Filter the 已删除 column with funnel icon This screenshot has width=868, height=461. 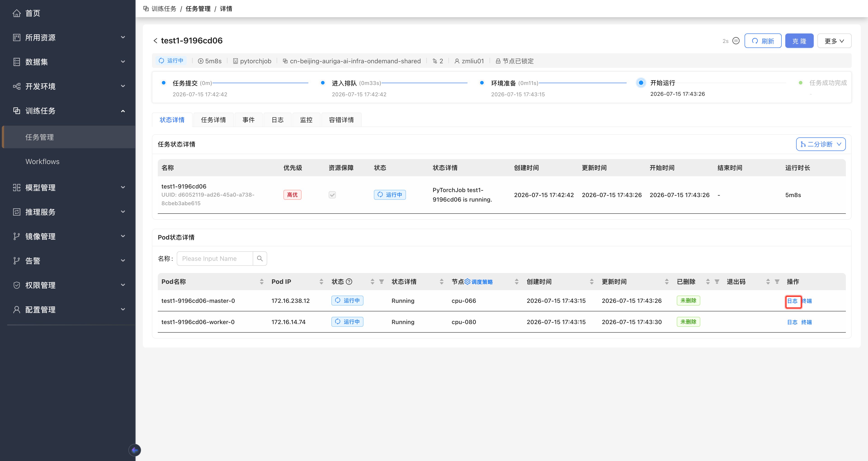coord(717,281)
